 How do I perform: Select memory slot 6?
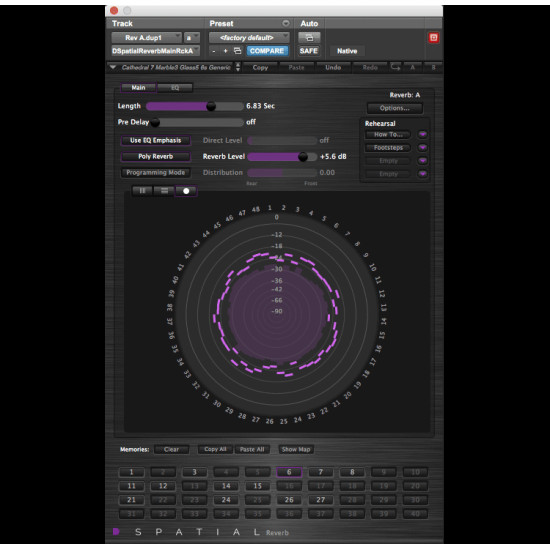(289, 472)
